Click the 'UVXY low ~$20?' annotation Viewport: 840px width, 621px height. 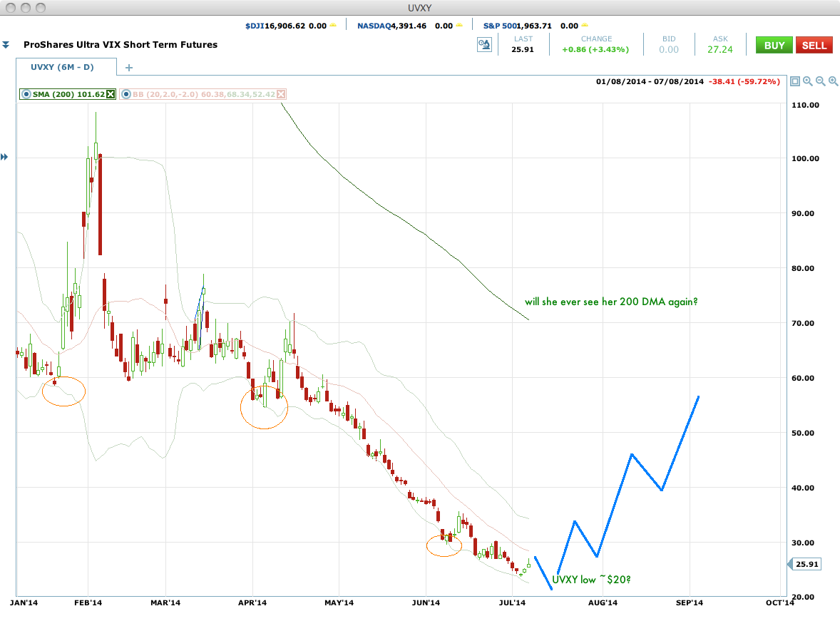[x=591, y=580]
